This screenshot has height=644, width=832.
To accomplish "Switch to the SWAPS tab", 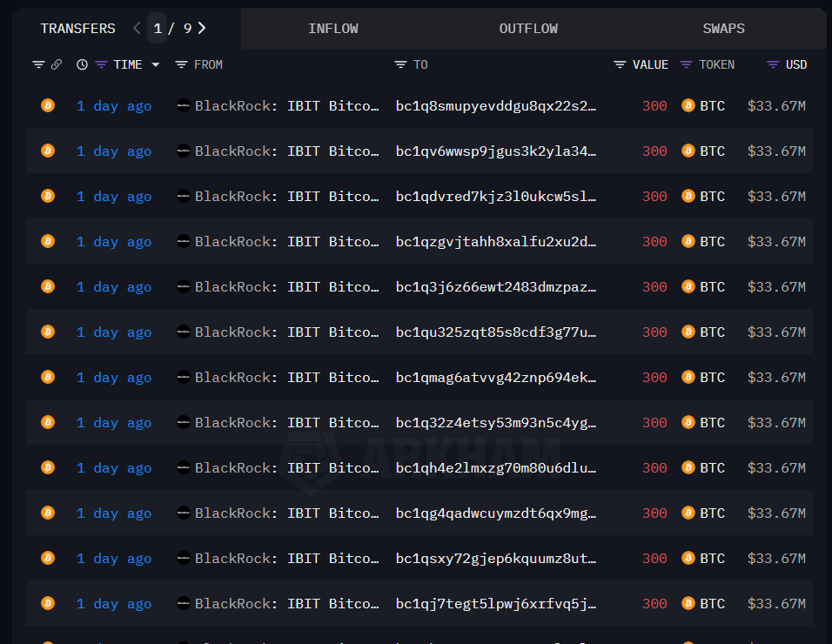I will [724, 29].
